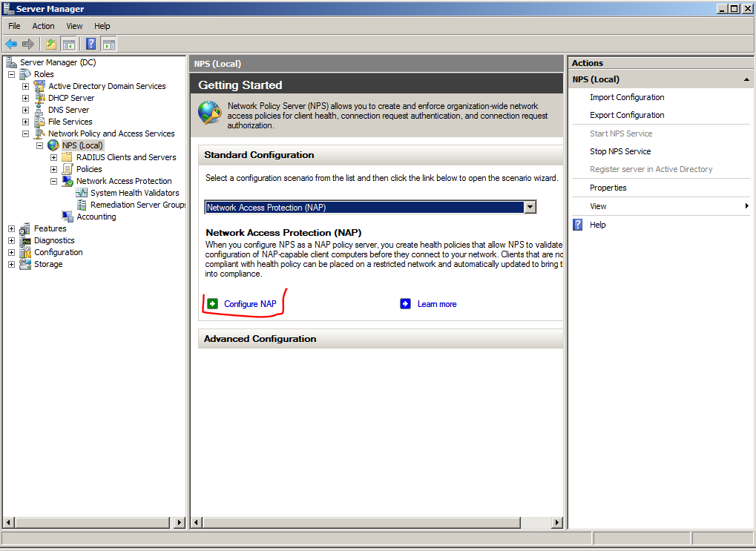Click the blue Learn more arrow icon
This screenshot has height=551, width=756.
pyautogui.click(x=406, y=304)
